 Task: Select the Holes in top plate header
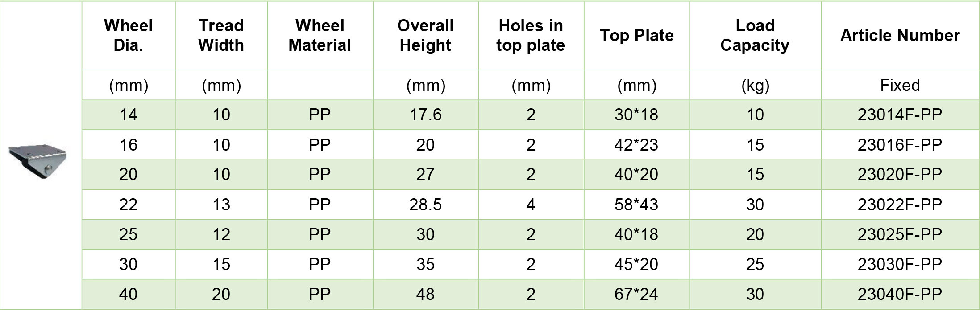(x=531, y=35)
